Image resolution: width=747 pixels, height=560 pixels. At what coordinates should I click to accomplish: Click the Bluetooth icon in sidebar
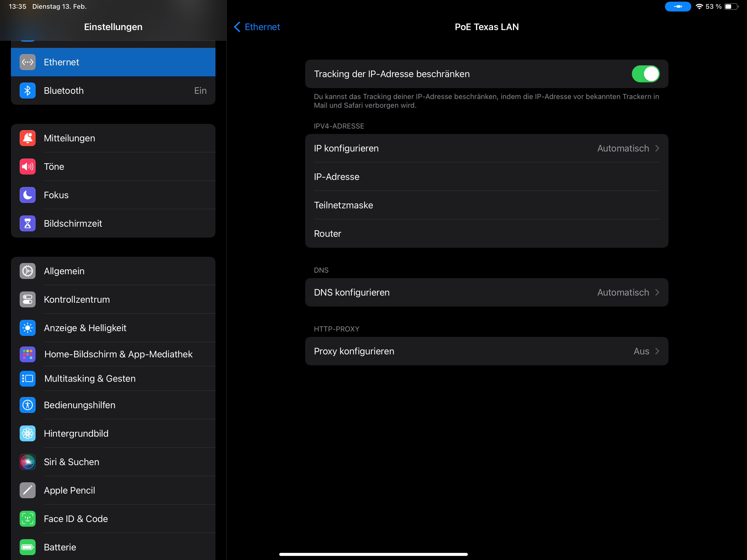pos(27,91)
